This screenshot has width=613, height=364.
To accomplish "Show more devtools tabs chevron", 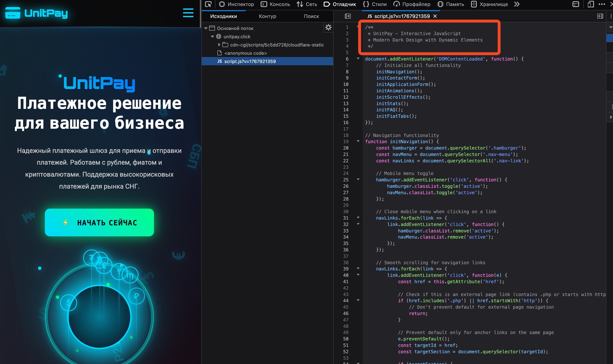I will coord(517,4).
